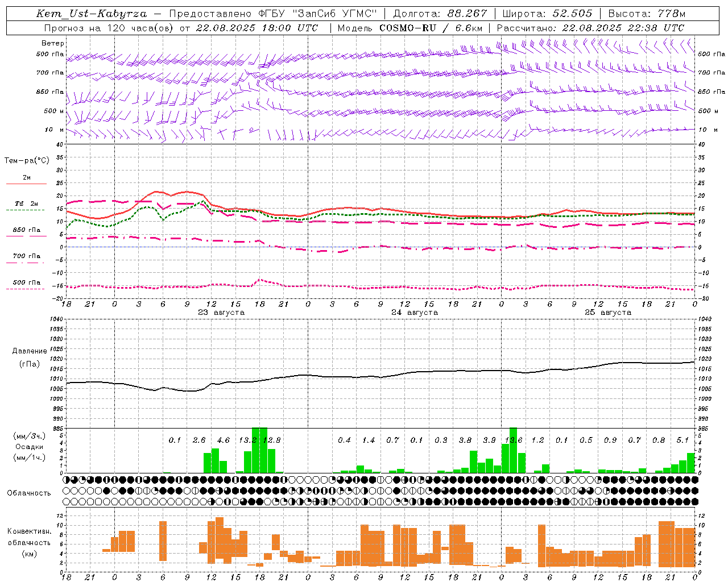This screenshot has height=582, width=728.
Task: Click the precipitation value '1.2'
Action: coord(537,440)
